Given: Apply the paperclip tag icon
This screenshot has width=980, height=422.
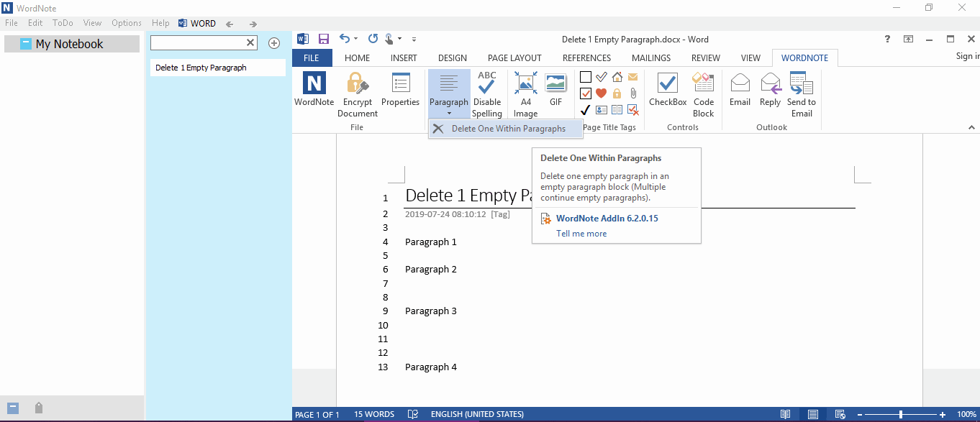Looking at the screenshot, I should pos(632,93).
